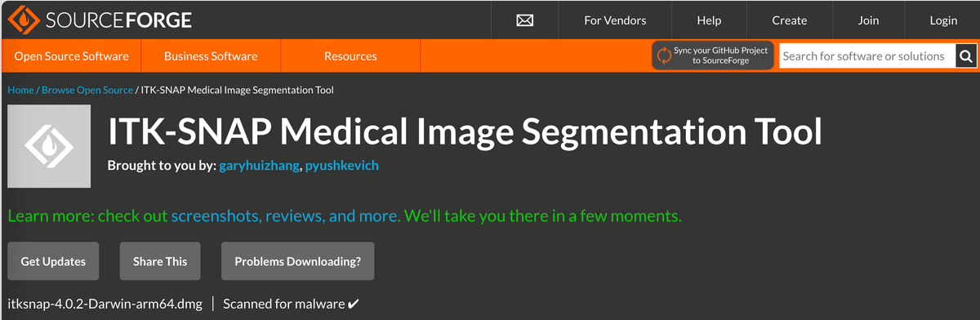Viewport: 980px width, 320px height.
Task: Follow the screenshots, reviews, and more link
Action: tap(286, 216)
